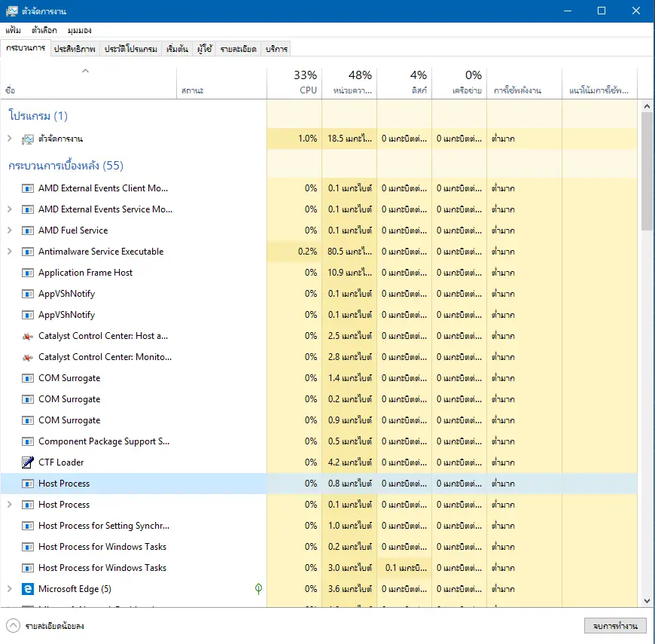Switch to the เริ่มต้น tab
655x644 pixels.
(x=177, y=49)
